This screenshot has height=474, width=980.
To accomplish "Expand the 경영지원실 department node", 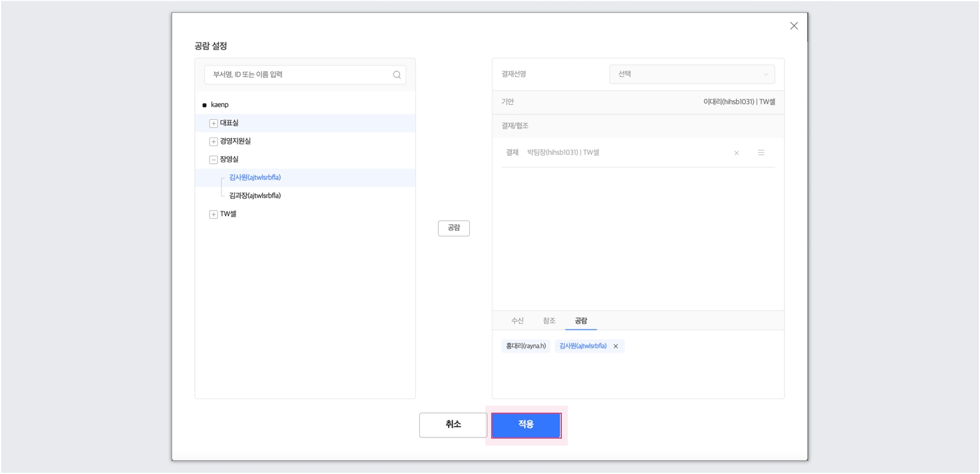I will [213, 141].
